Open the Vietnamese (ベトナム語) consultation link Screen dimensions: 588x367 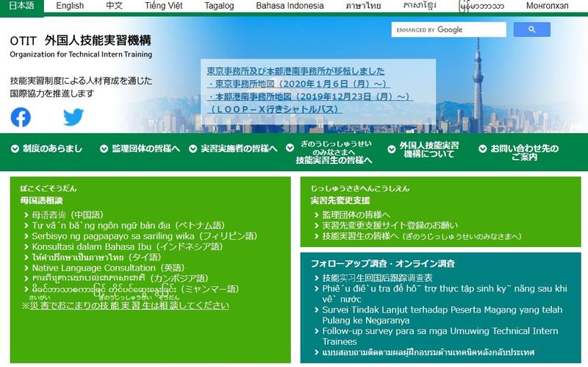point(128,226)
